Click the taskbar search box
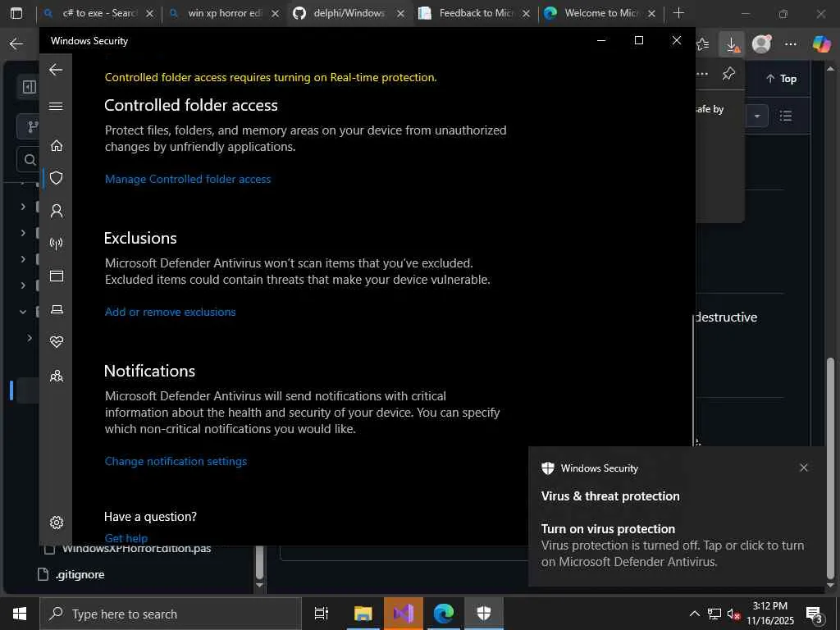Screen dimensions: 840x630 tap(171, 614)
